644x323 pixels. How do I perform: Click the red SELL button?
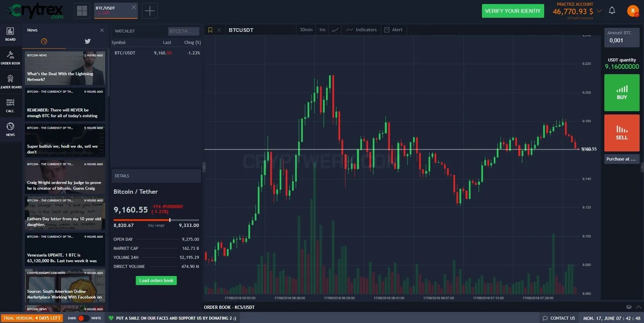[622, 133]
